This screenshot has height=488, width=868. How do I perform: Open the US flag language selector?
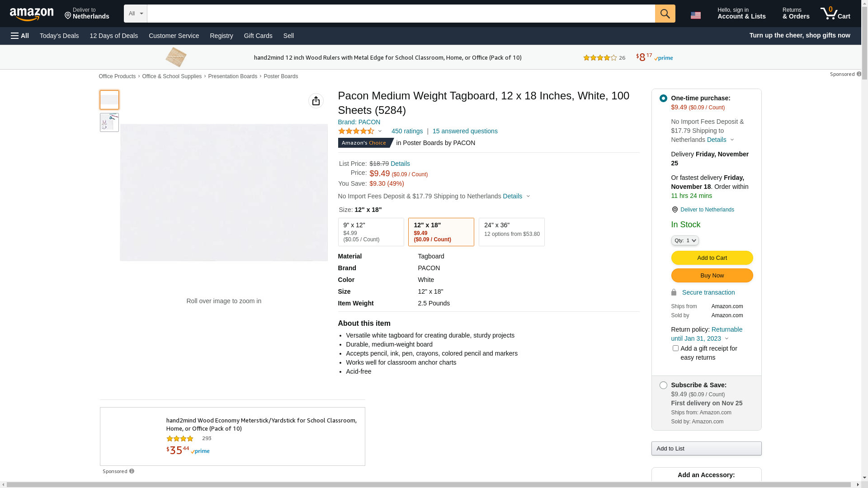[x=695, y=15]
